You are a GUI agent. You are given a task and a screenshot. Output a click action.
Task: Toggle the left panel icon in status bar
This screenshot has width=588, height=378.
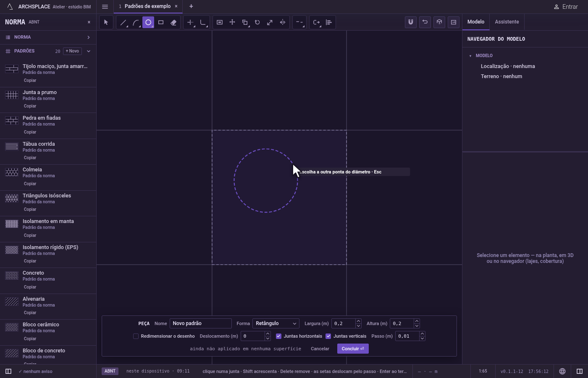point(8,371)
